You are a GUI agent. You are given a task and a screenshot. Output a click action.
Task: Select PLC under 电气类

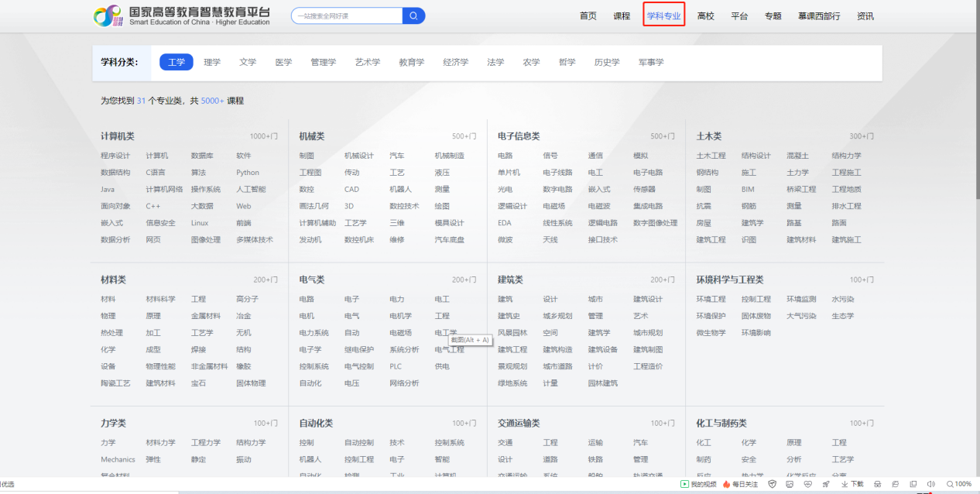point(396,366)
